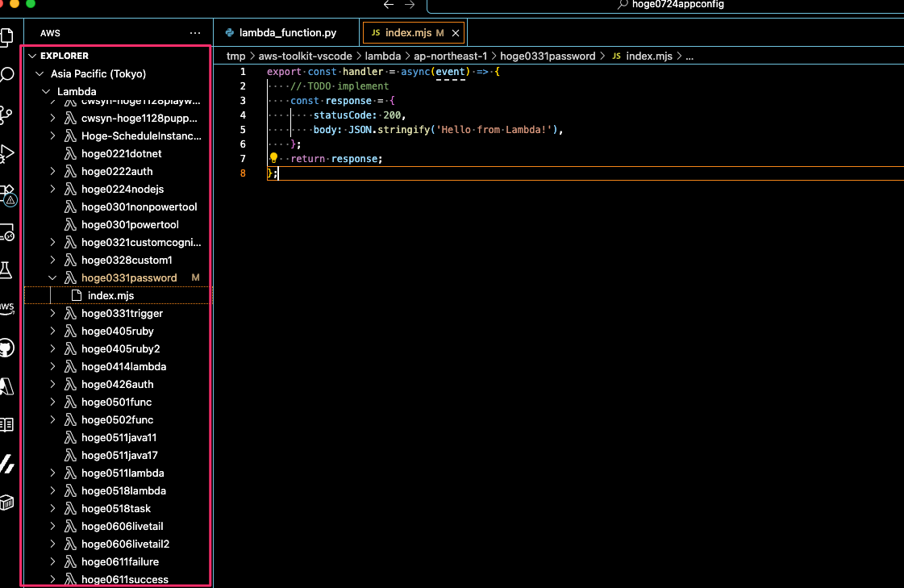Select hoge0511java17 function
904x588 pixels.
[x=118, y=456]
